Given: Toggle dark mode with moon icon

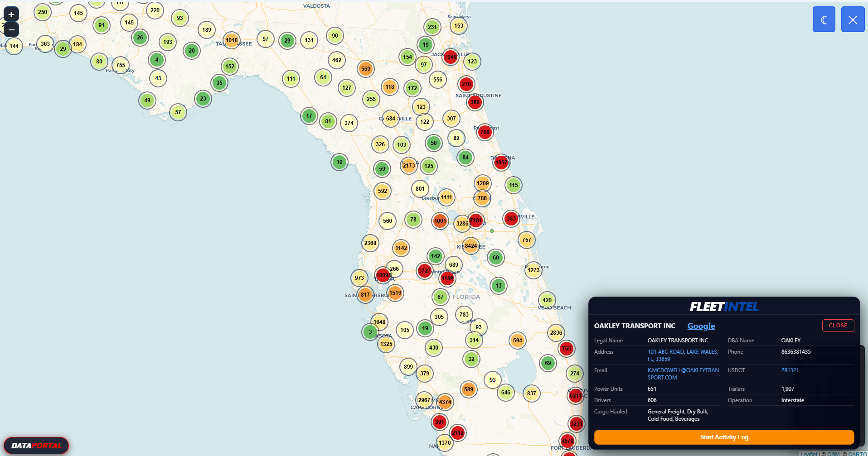Looking at the screenshot, I should tap(824, 19).
